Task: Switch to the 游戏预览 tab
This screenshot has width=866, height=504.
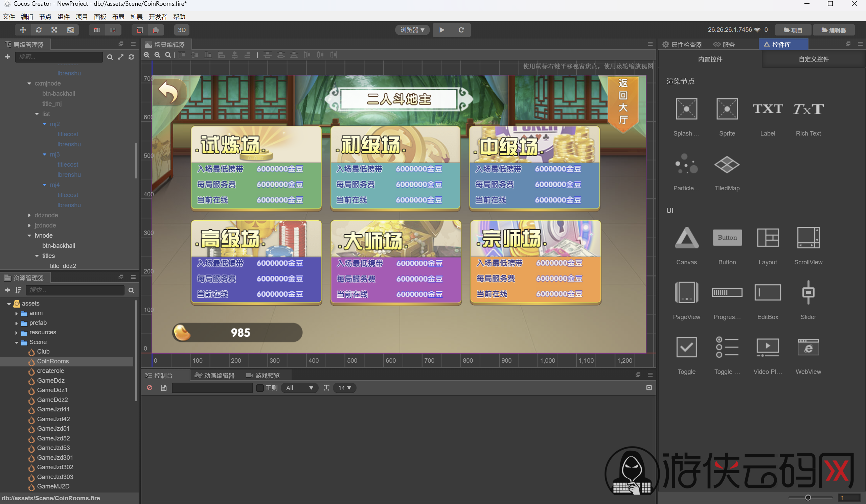Action: point(264,376)
